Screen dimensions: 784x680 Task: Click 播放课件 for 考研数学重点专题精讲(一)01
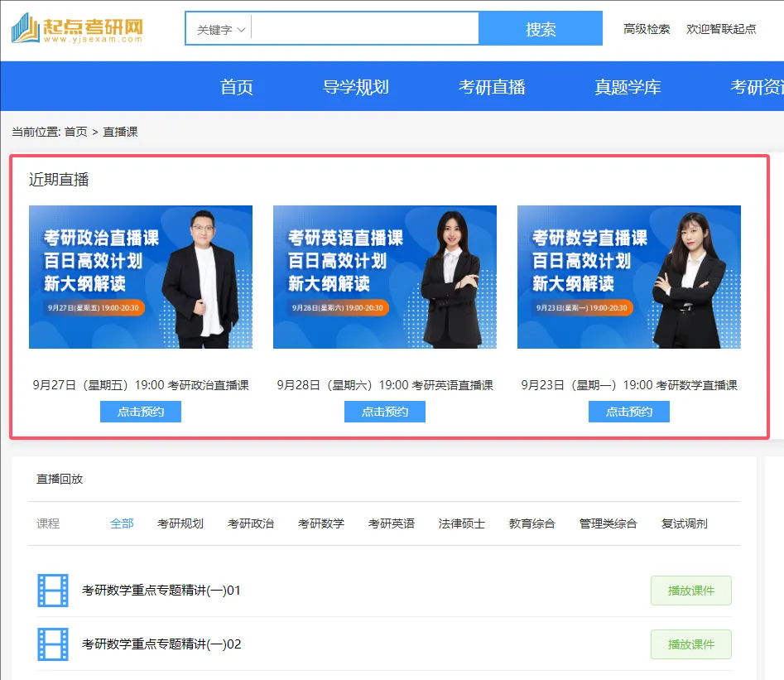[x=690, y=591]
